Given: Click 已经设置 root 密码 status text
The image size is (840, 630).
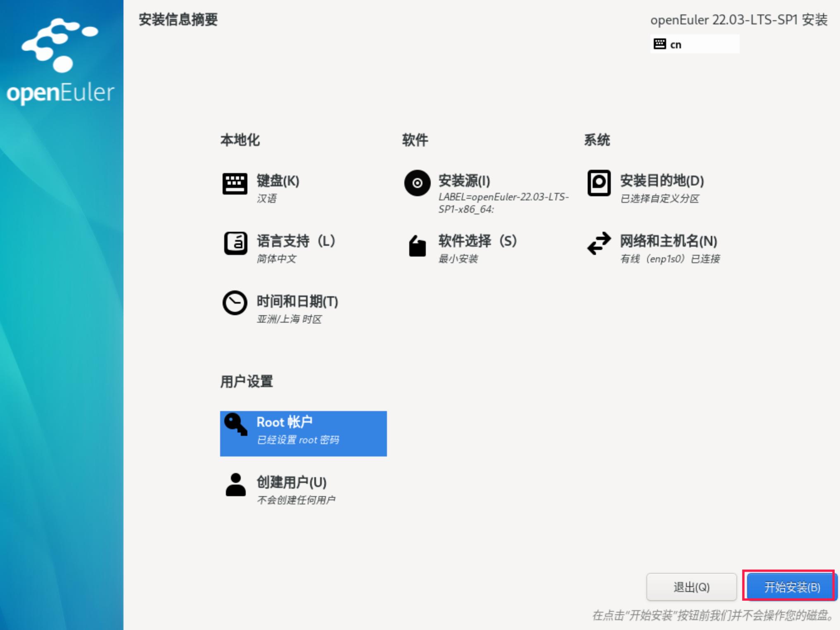Looking at the screenshot, I should pos(299,440).
